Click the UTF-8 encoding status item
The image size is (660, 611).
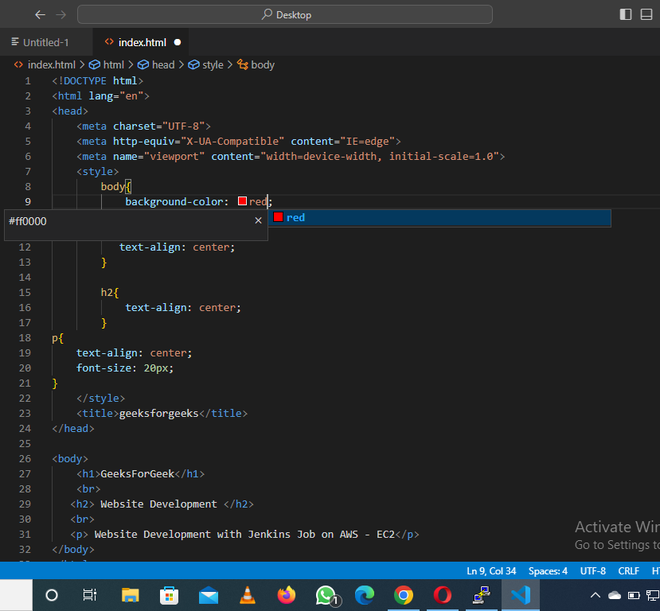(593, 571)
